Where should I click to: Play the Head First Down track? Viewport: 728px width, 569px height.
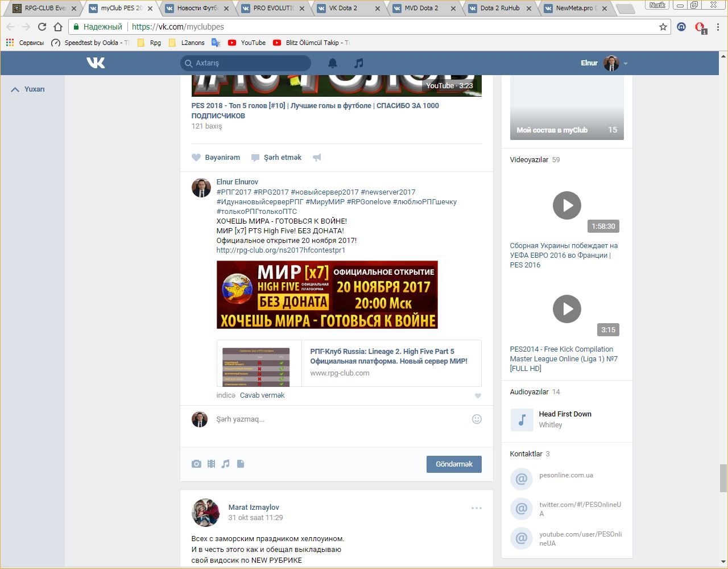[522, 420]
